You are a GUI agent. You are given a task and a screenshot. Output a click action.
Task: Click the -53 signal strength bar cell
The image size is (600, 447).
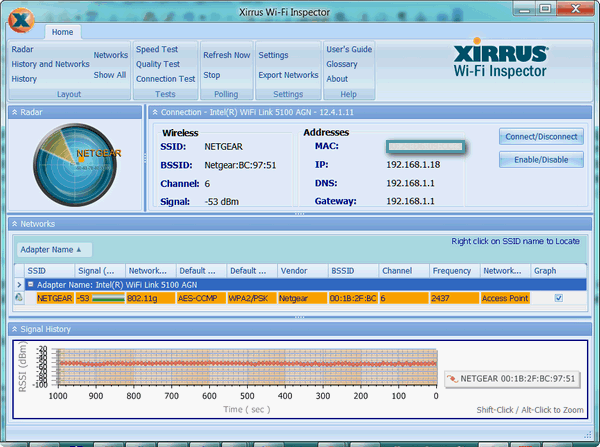(100, 298)
